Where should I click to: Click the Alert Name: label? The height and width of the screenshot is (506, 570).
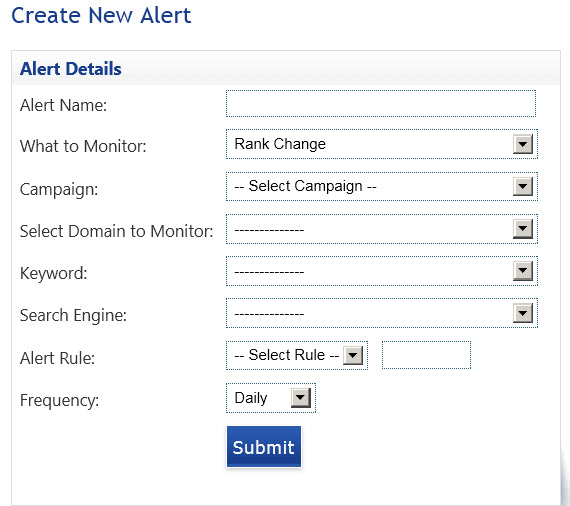tap(63, 105)
